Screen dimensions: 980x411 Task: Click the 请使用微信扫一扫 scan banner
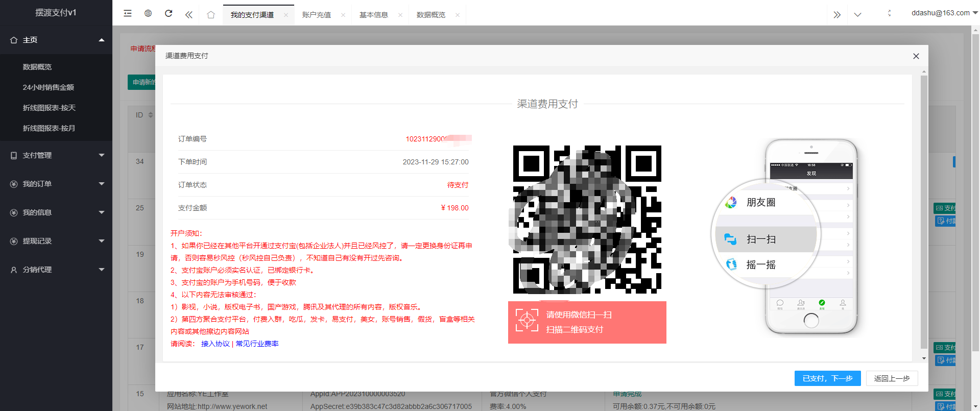[587, 322]
